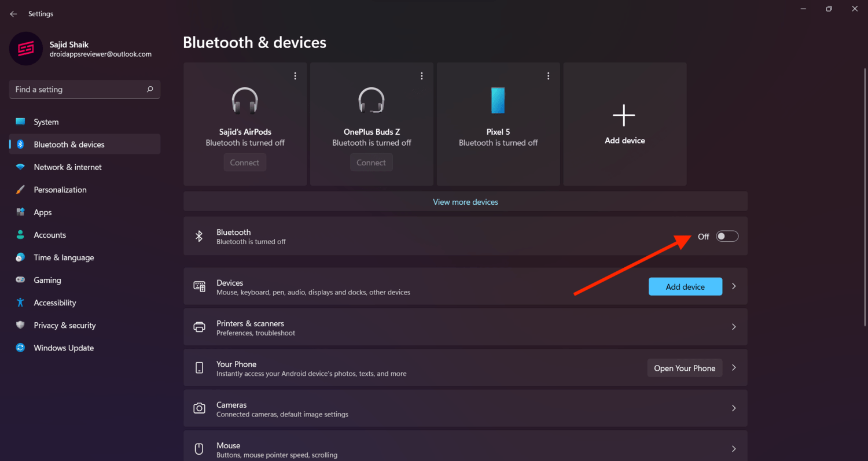The height and width of the screenshot is (461, 868).
Task: Expand the Mouse settings row
Action: (x=733, y=448)
